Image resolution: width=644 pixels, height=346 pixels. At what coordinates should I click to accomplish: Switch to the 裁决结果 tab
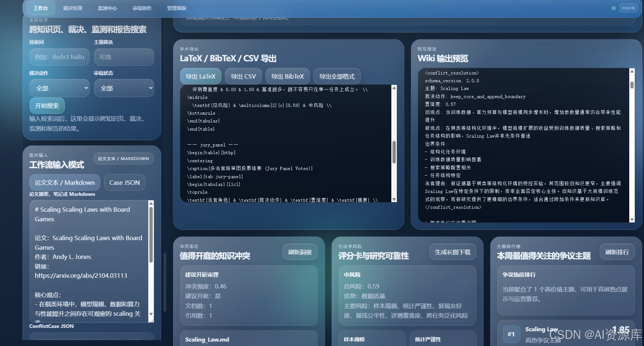click(73, 8)
